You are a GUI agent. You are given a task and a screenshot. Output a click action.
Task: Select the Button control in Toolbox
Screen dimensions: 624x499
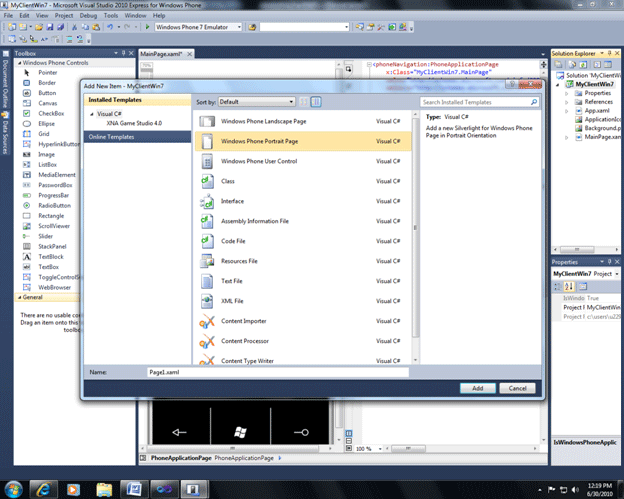coord(47,93)
